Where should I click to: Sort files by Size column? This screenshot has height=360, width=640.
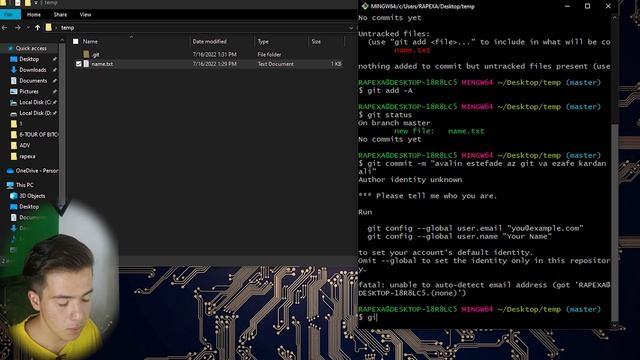[x=316, y=41]
